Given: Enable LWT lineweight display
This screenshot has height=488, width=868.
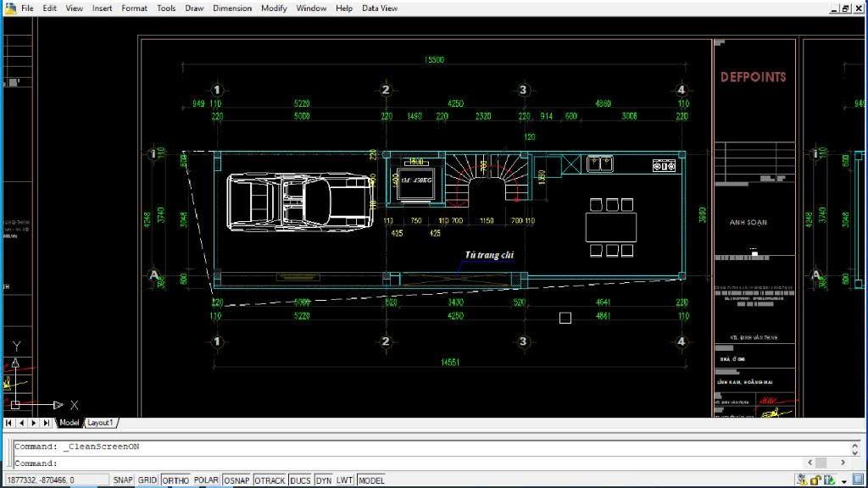Looking at the screenshot, I should point(345,480).
